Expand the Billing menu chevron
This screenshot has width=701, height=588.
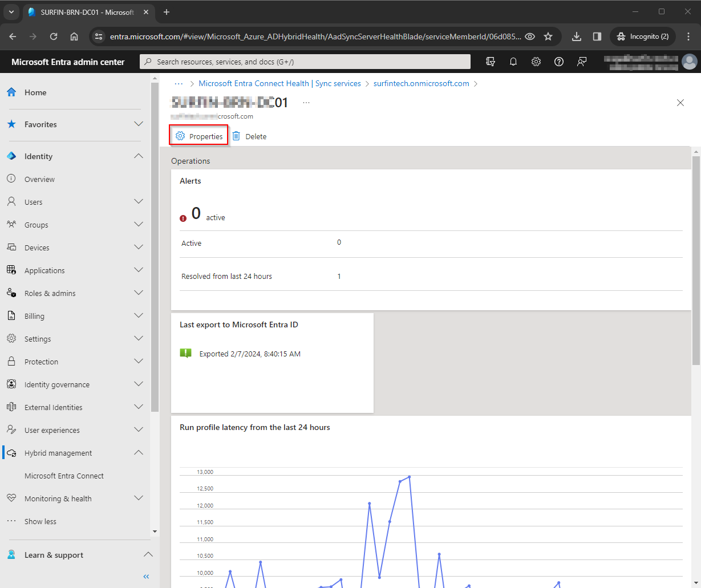[139, 315]
